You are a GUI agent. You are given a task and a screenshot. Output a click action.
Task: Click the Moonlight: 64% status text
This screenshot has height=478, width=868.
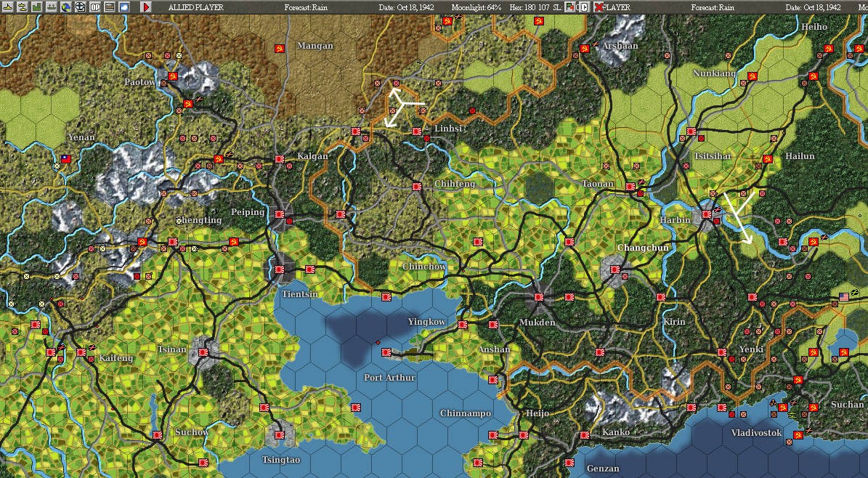(476, 8)
